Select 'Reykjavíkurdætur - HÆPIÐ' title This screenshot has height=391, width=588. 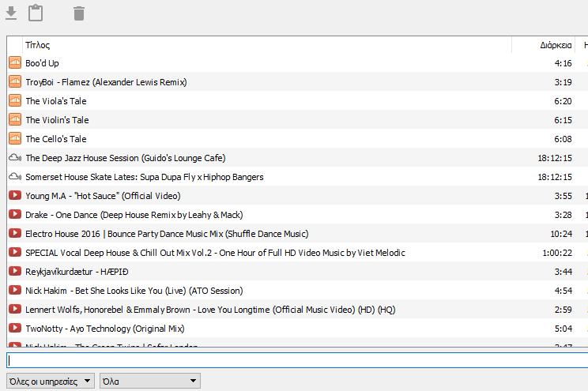click(77, 272)
